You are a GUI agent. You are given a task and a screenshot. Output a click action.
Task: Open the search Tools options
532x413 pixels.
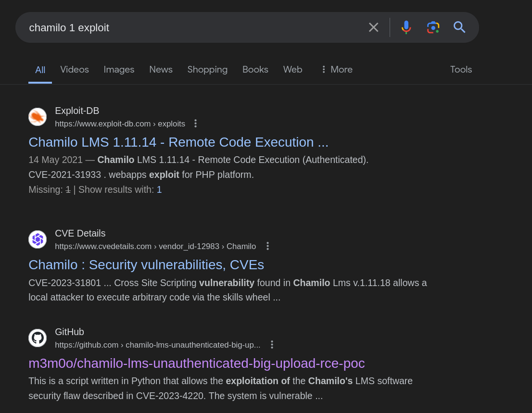coord(461,70)
